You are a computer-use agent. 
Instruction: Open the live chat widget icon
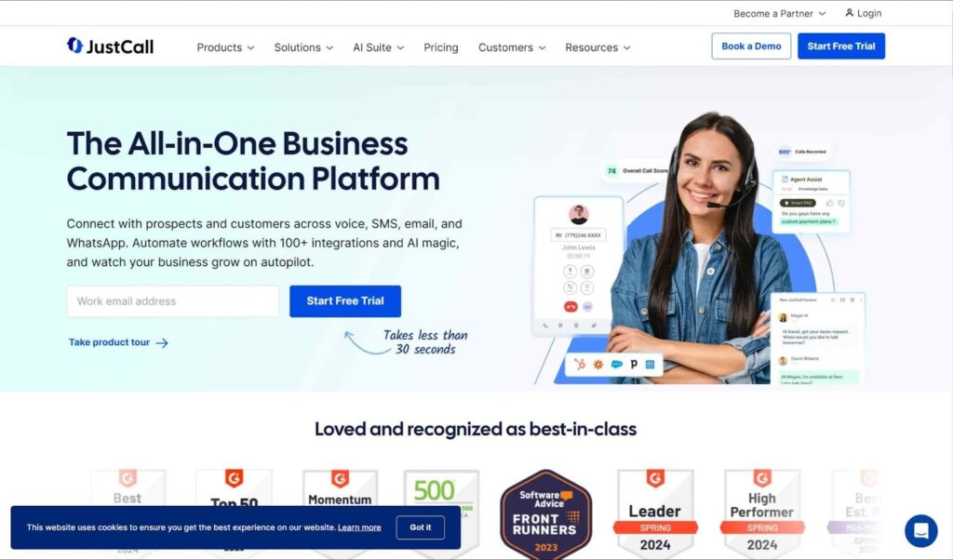click(x=920, y=530)
